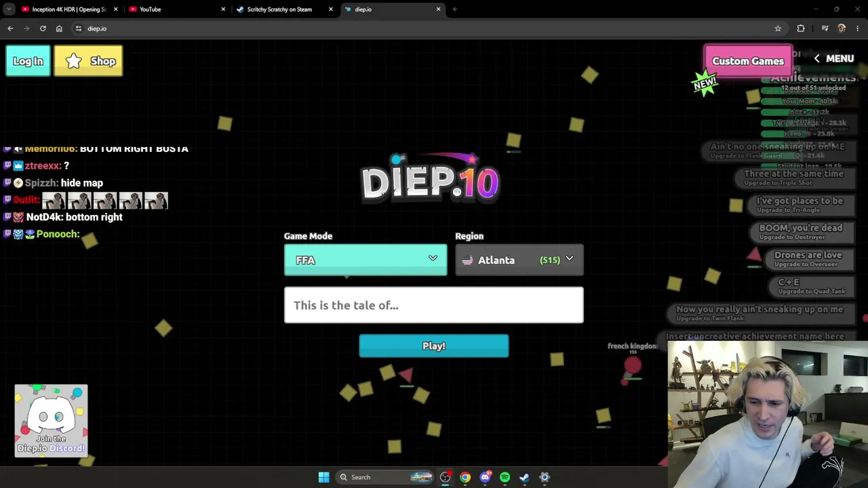Open the Chrome profile avatar
This screenshot has width=868, height=488.
pos(842,28)
